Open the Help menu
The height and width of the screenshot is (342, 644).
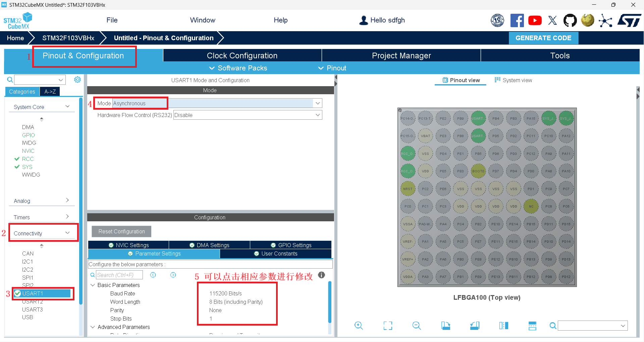click(281, 20)
